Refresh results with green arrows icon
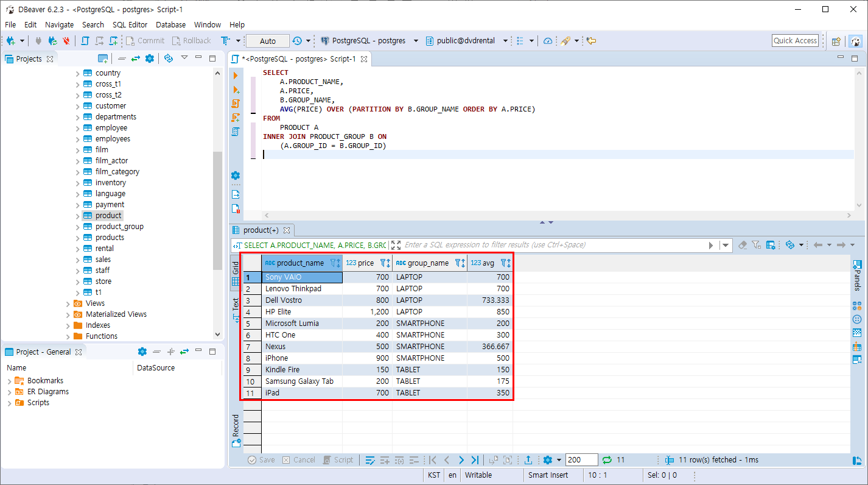 [x=607, y=460]
